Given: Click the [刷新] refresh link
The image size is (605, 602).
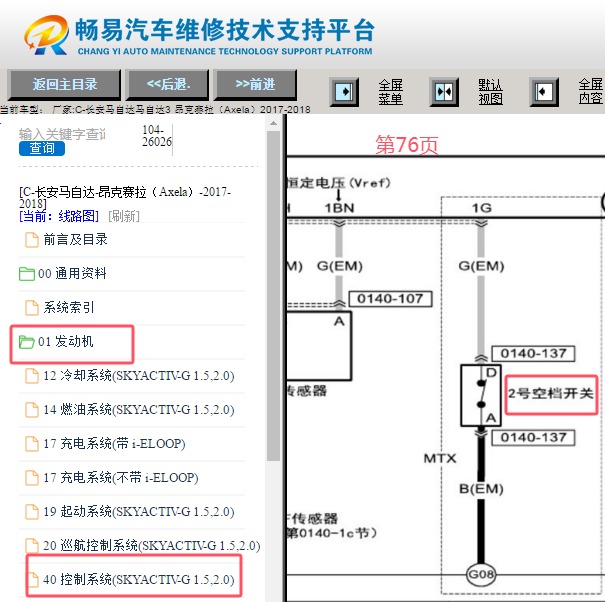Looking at the screenshot, I should coord(124,216).
